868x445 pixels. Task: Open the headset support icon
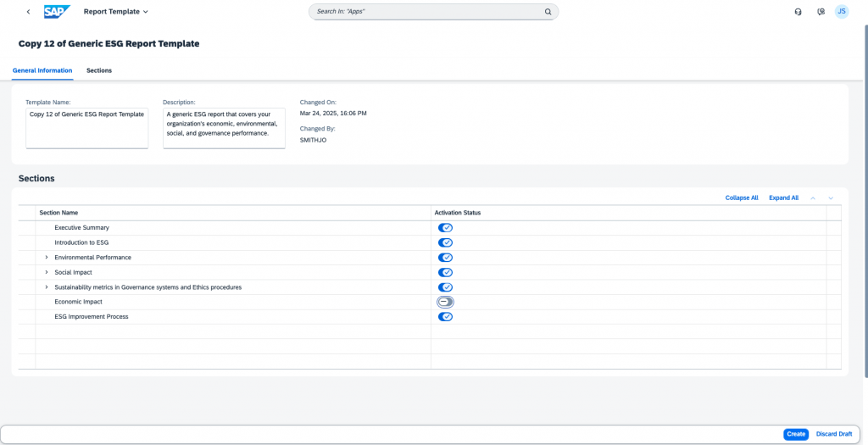[798, 12]
